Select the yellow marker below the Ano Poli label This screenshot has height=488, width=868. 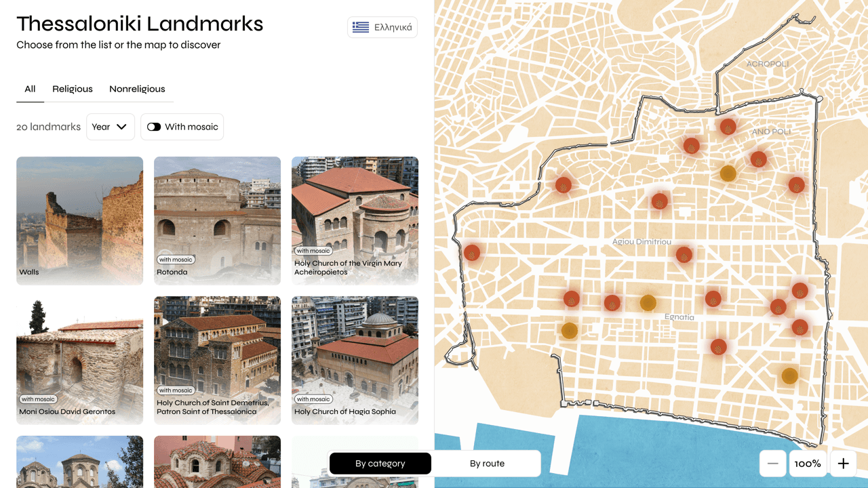(728, 174)
